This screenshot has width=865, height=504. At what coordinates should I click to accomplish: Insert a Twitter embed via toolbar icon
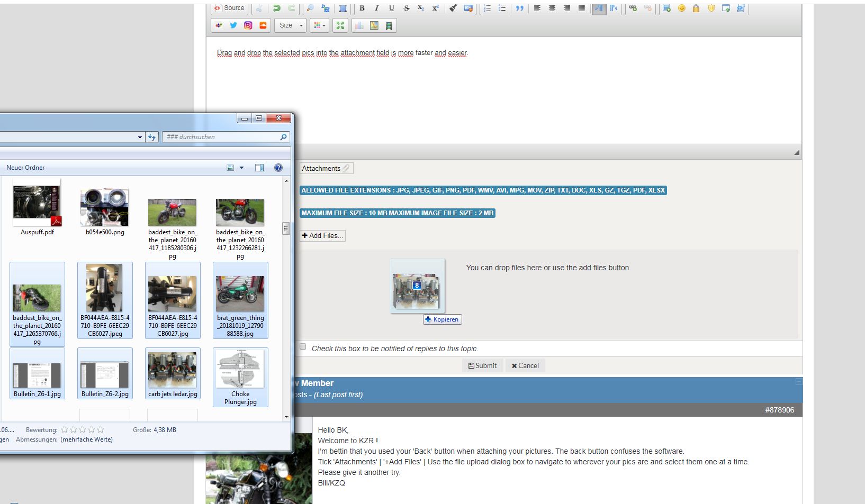click(x=233, y=25)
